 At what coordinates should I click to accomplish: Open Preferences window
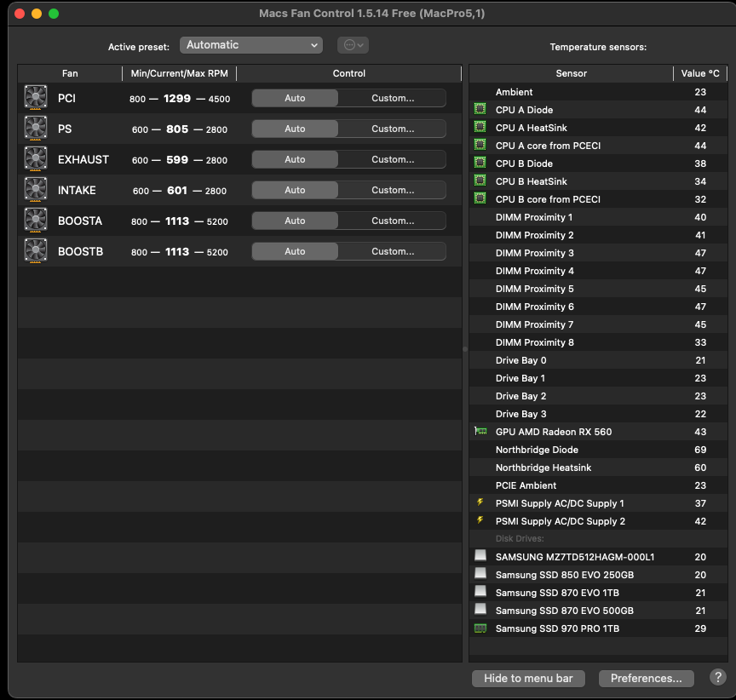click(647, 679)
